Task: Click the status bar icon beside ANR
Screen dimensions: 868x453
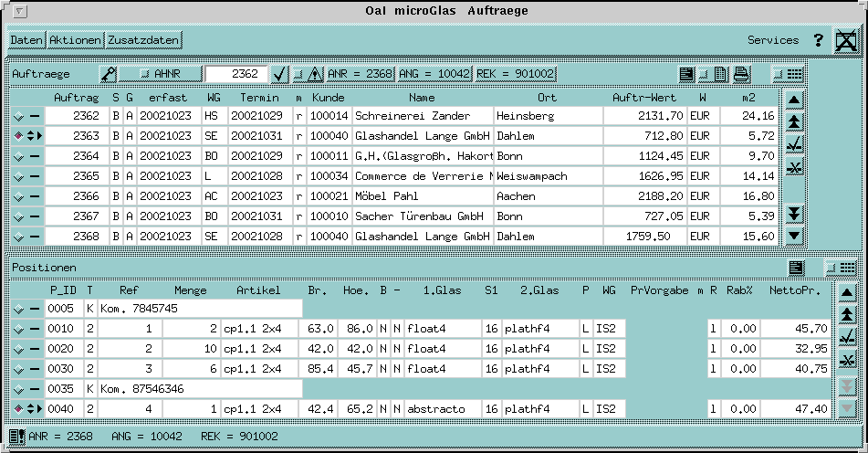Action: [17, 437]
